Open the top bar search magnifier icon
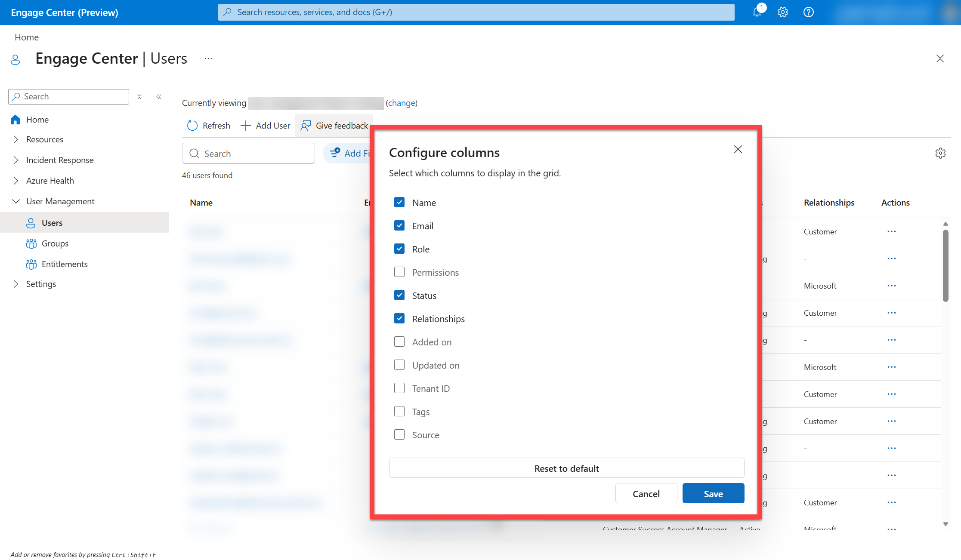961x560 pixels. click(228, 12)
